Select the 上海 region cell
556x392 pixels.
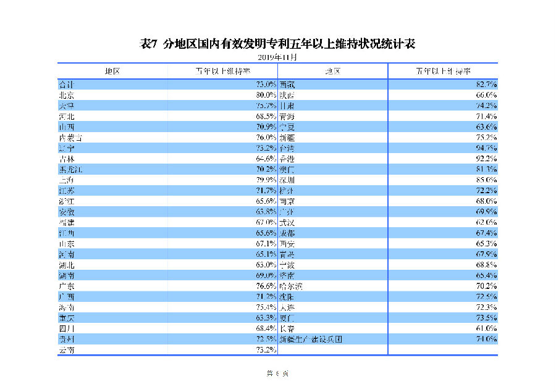click(65, 180)
